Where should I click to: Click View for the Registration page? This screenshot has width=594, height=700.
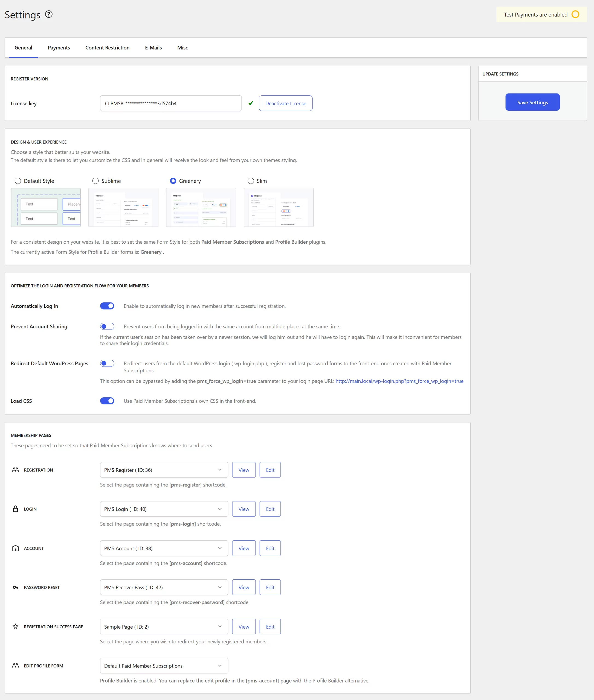pyautogui.click(x=244, y=469)
